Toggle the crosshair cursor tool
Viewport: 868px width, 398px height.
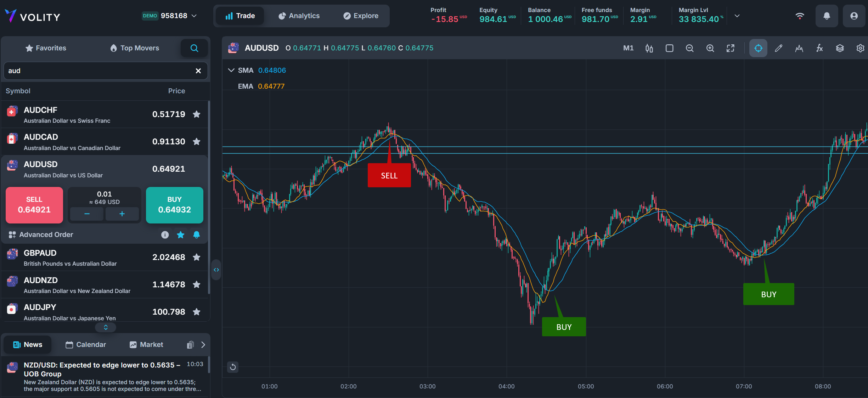tap(758, 48)
